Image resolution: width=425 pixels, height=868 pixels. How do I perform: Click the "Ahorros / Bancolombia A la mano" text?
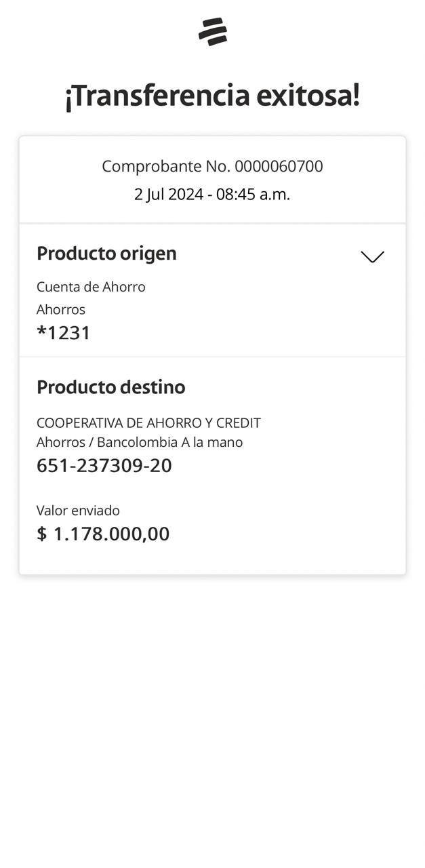click(x=140, y=442)
